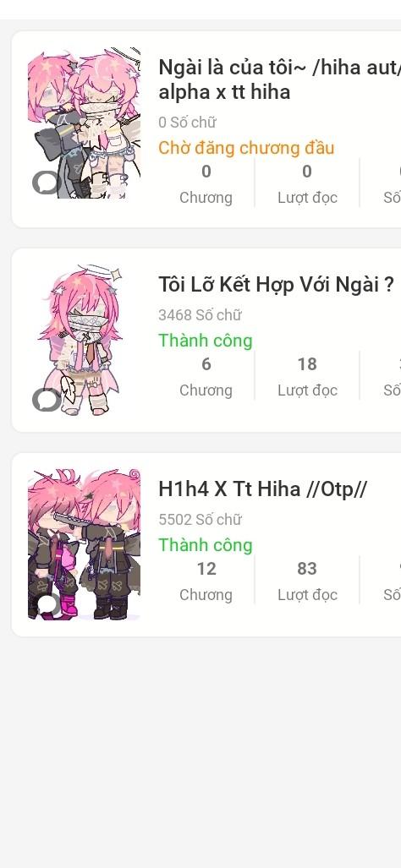View 12 Chương count of H1h4 story
The image size is (401, 868).
coord(206,581)
